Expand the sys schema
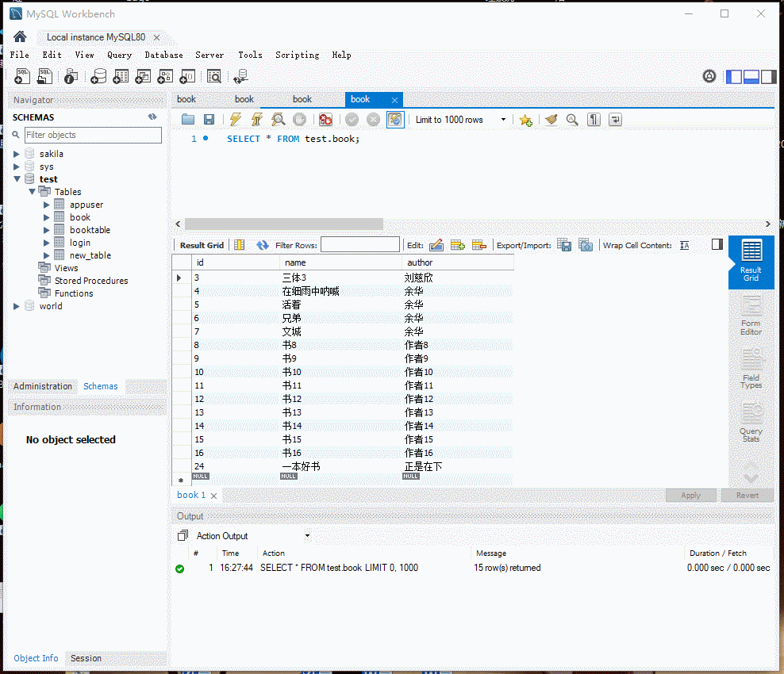Viewport: 784px width, 674px height. pos(17,167)
